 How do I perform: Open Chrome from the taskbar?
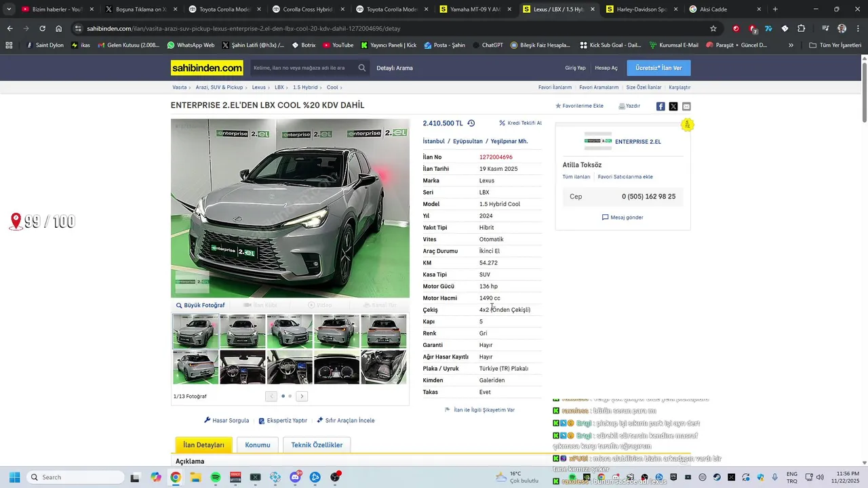click(176, 477)
